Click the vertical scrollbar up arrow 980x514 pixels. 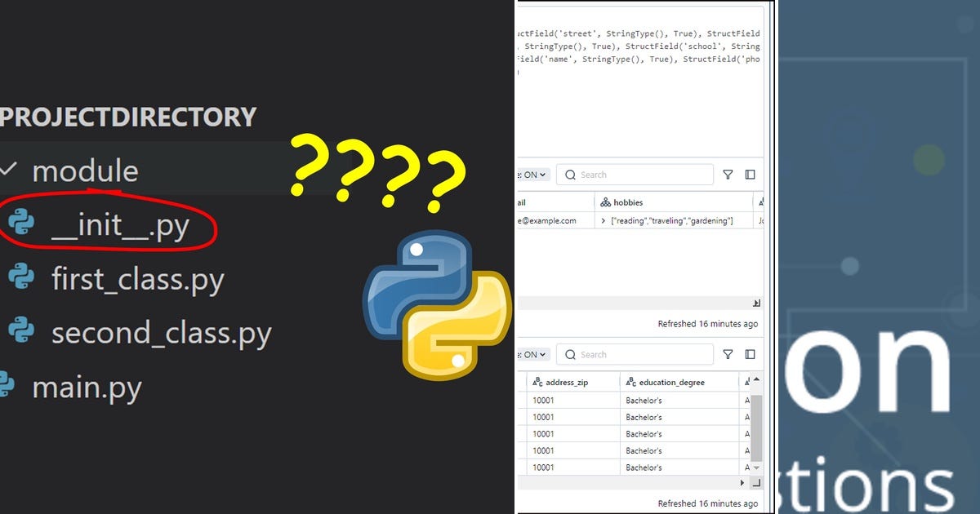(x=756, y=379)
